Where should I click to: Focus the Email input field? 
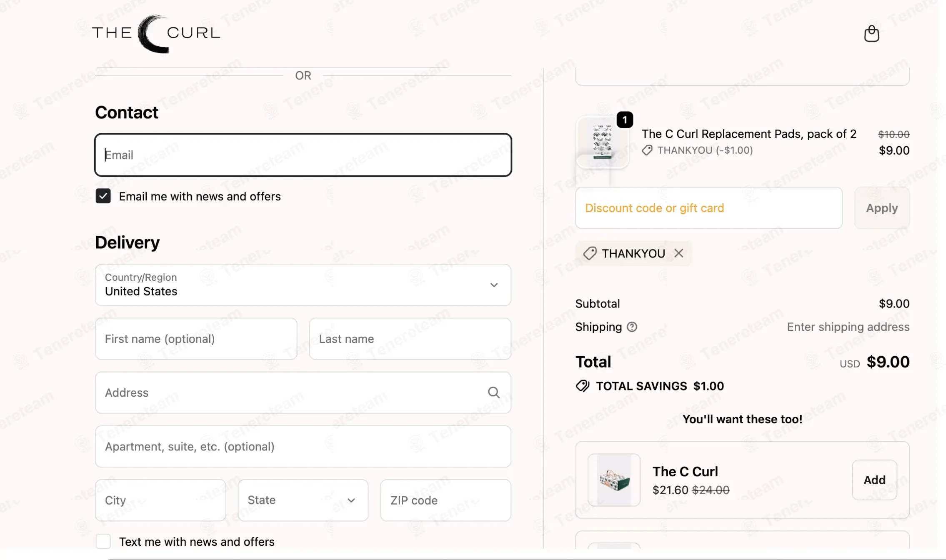303,155
